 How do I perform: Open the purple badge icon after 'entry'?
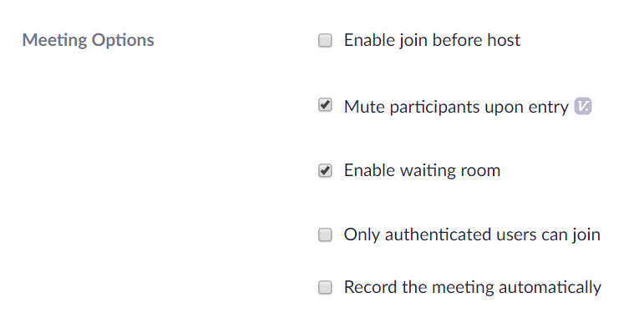click(x=583, y=106)
